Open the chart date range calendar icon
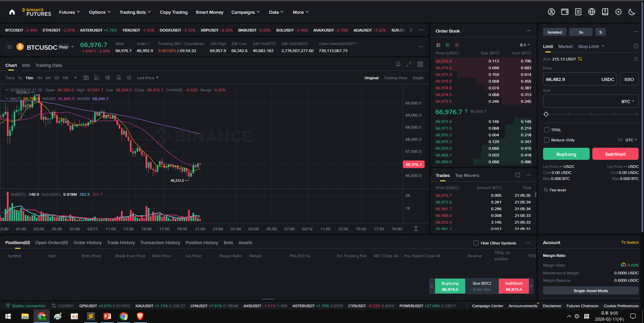This screenshot has height=323, width=644. (86, 78)
